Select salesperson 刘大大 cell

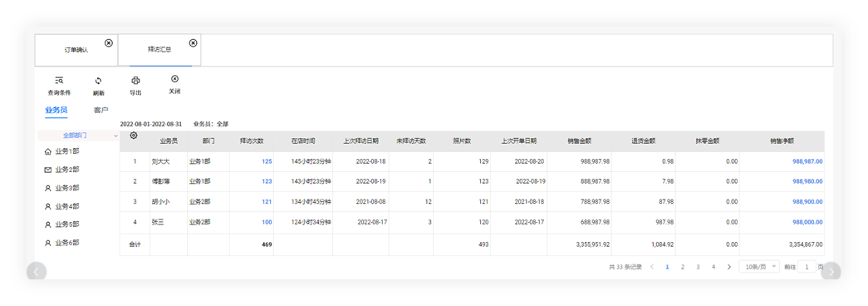[169, 161]
